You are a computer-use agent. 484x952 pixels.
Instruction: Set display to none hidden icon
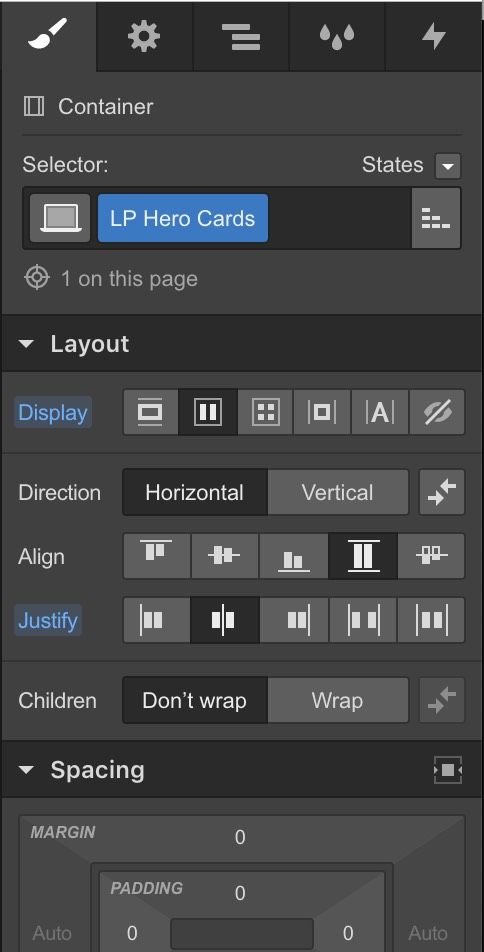[x=437, y=412]
